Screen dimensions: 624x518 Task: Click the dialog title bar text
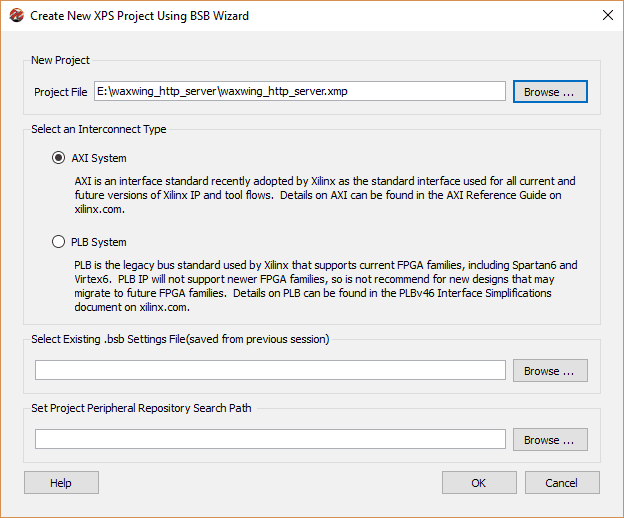(x=140, y=16)
